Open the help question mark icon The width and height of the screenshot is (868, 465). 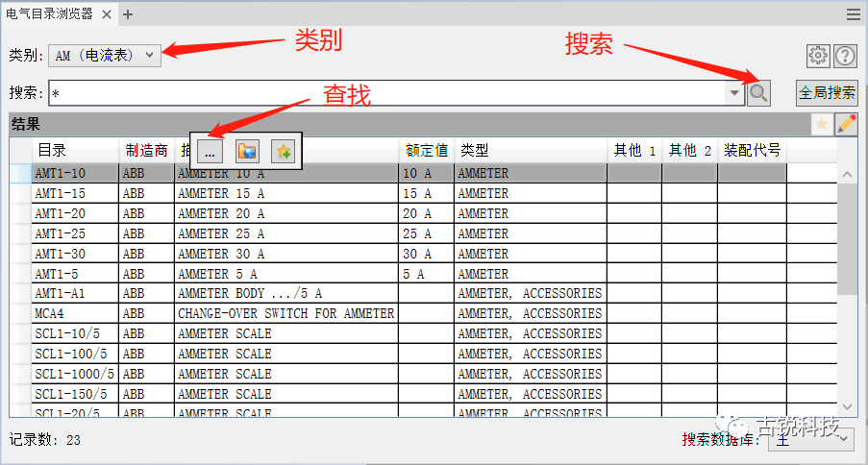coord(845,56)
